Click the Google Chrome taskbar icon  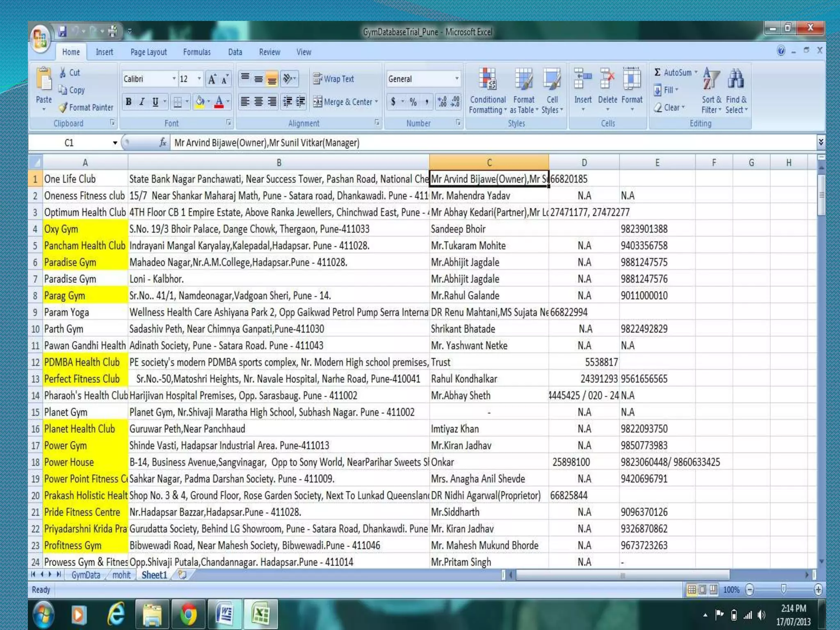pos(188,614)
